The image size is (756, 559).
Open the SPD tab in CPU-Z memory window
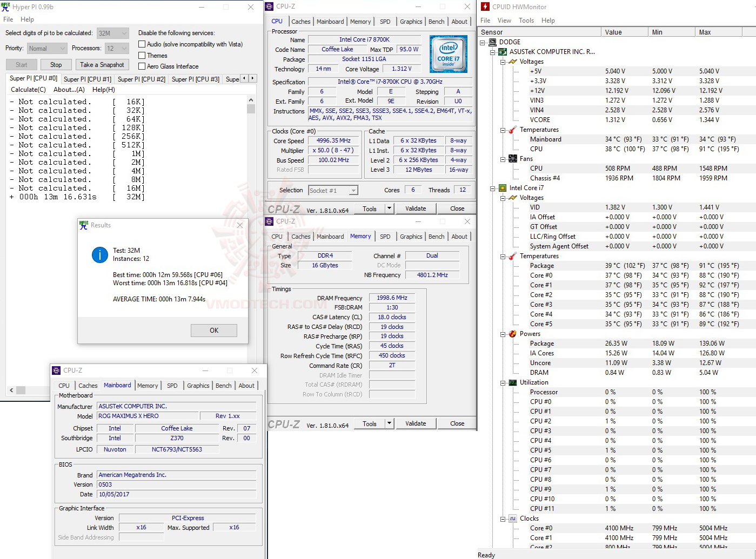click(x=385, y=237)
